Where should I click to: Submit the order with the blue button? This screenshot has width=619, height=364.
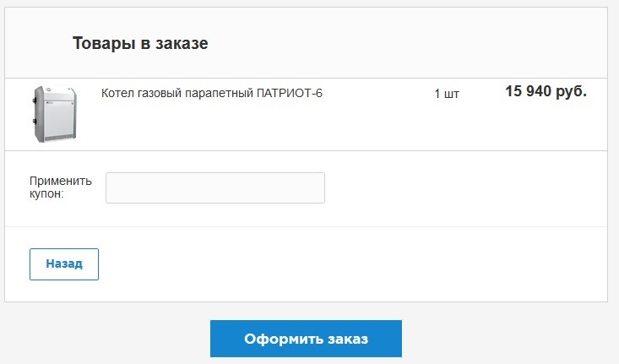pos(306,339)
